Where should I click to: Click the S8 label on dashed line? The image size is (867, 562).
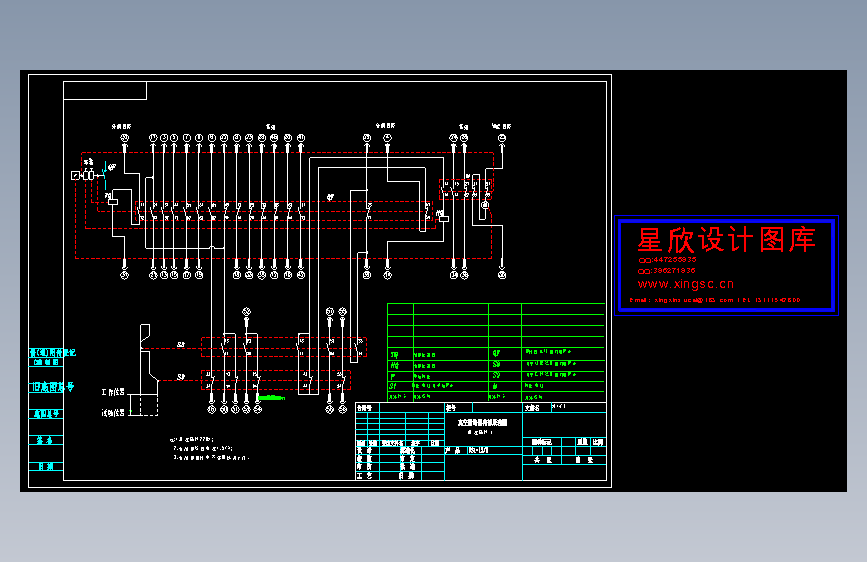tap(181, 345)
